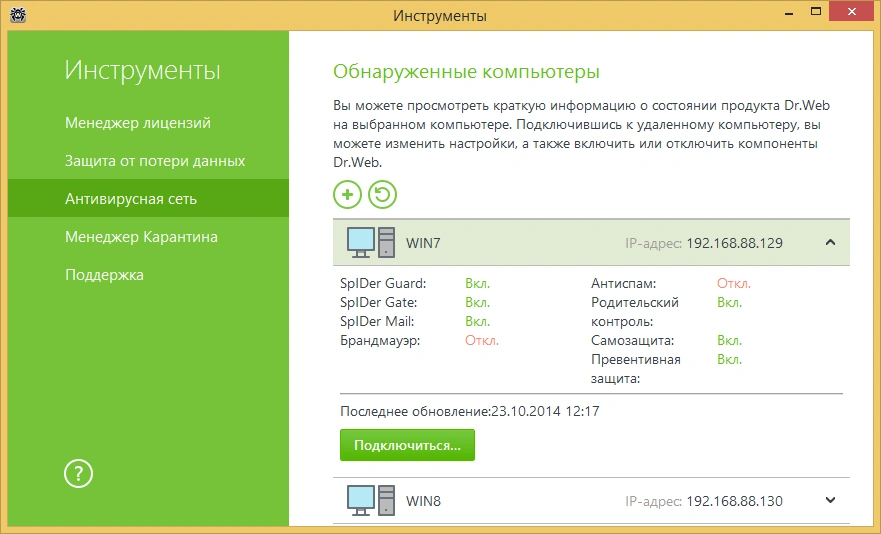Viewport: 881px width, 534px height.
Task: Click the WIN8 computer icon
Action: (x=369, y=500)
